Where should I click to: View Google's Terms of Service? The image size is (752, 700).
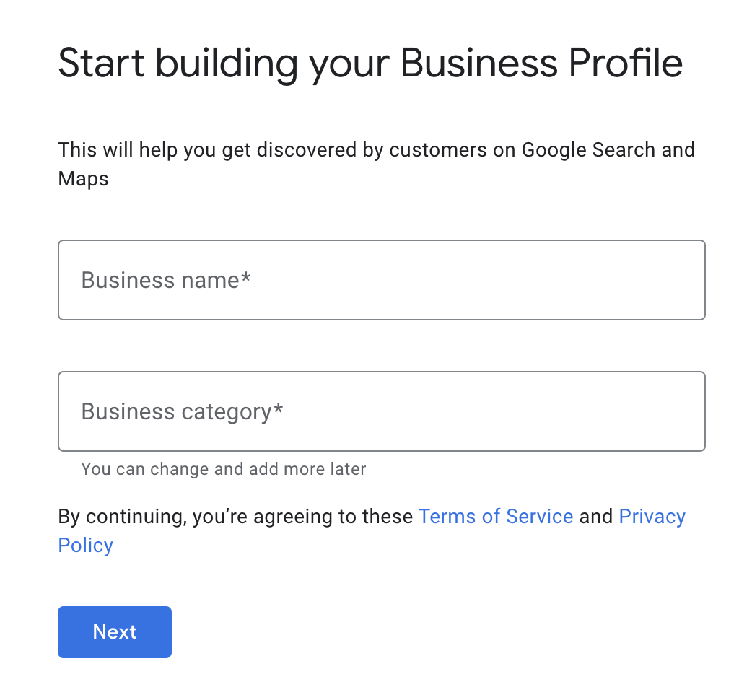click(495, 517)
